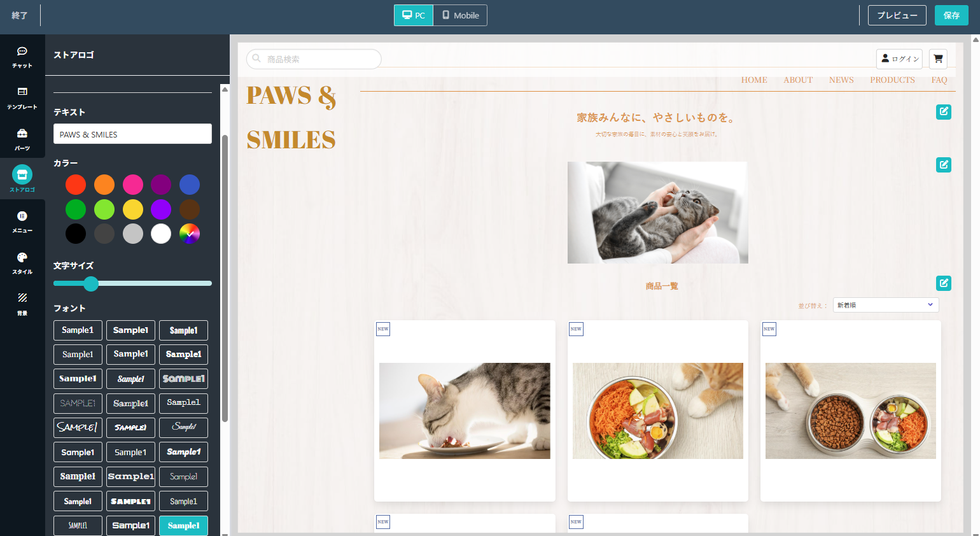This screenshot has width=980, height=536.
Task: Click the shopping cart icon in the store header
Action: point(938,59)
